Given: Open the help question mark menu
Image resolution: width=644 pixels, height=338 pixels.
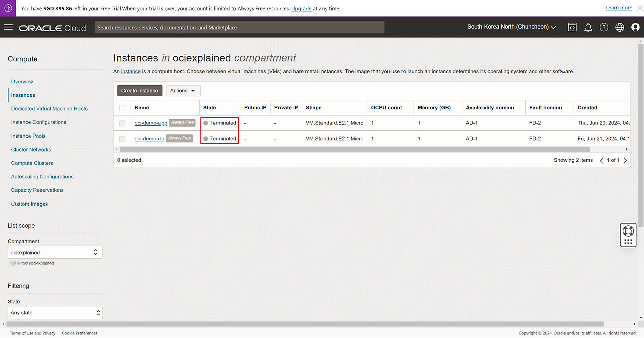Looking at the screenshot, I should [x=604, y=27].
